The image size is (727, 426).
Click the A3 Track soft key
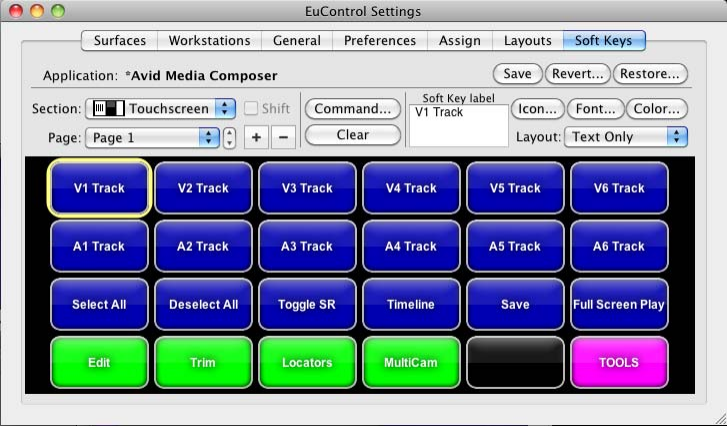coord(307,246)
